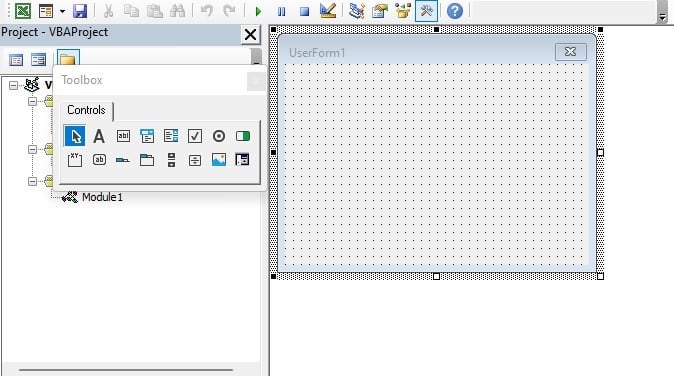This screenshot has width=674, height=376.
Task: Select the CommandButton control tool
Action: [99, 160]
